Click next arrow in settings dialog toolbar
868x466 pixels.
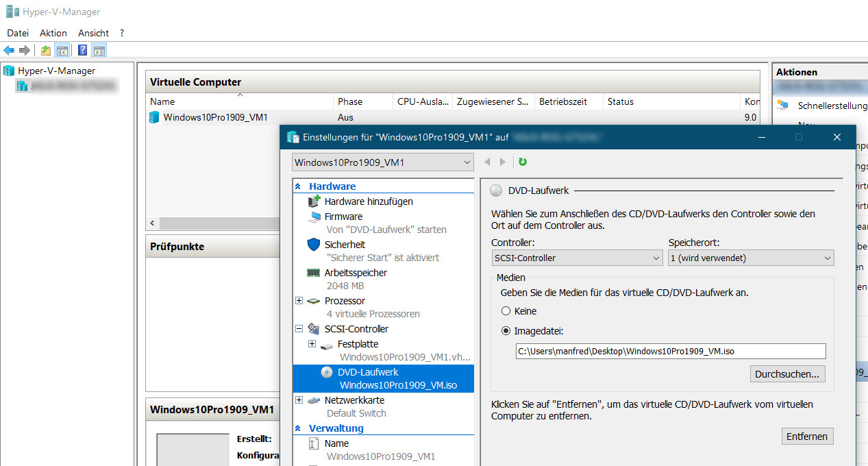(x=503, y=162)
